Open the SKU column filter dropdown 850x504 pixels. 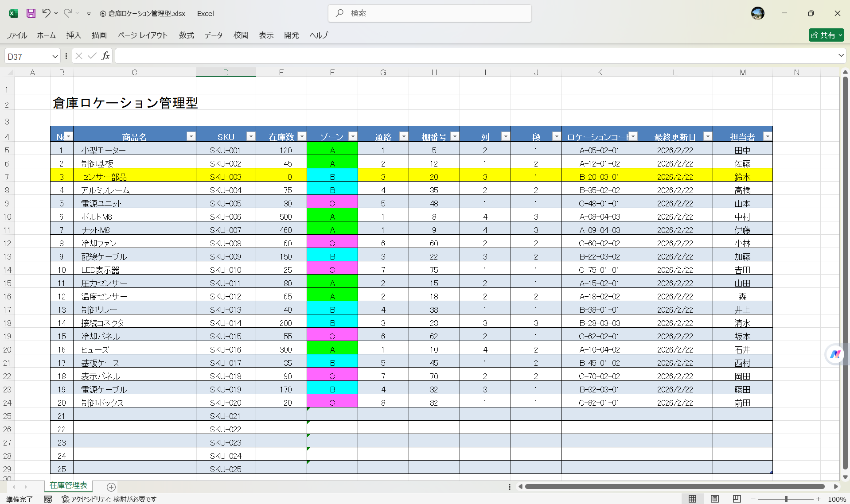pos(251,136)
